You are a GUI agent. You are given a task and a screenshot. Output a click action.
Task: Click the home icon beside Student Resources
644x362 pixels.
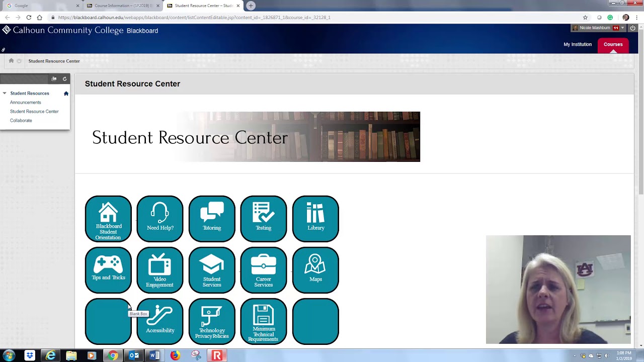(66, 94)
